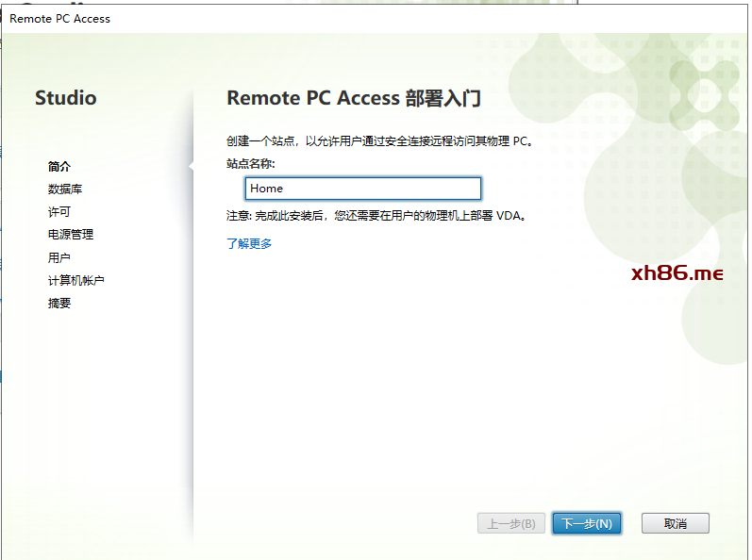752x560 pixels.
Task: Click the 创建一个站点 description text
Action: pos(380,140)
